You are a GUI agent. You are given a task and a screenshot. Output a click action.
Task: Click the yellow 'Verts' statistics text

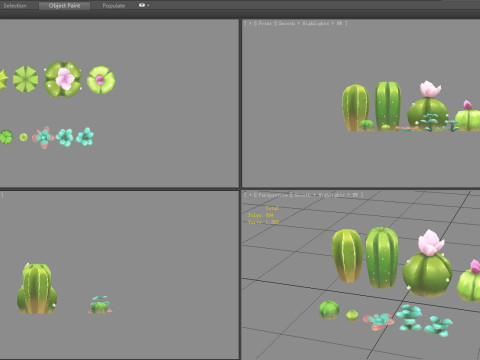pyautogui.click(x=263, y=222)
